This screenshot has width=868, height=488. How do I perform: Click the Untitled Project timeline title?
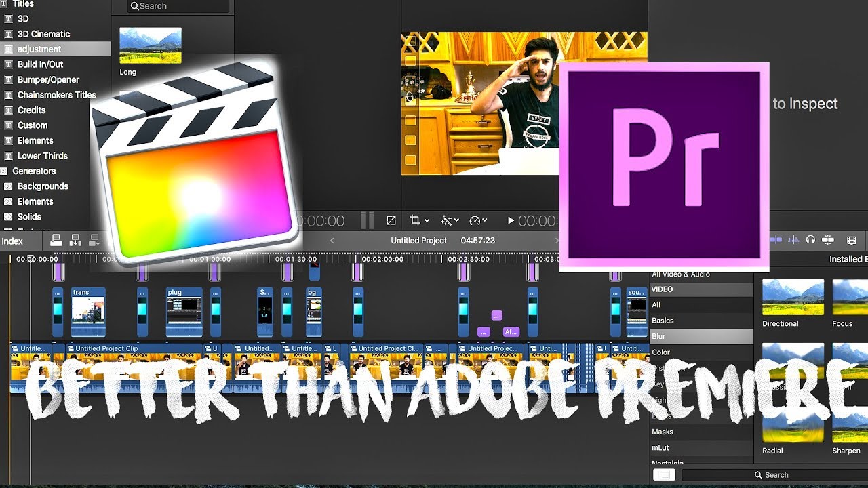click(x=418, y=241)
